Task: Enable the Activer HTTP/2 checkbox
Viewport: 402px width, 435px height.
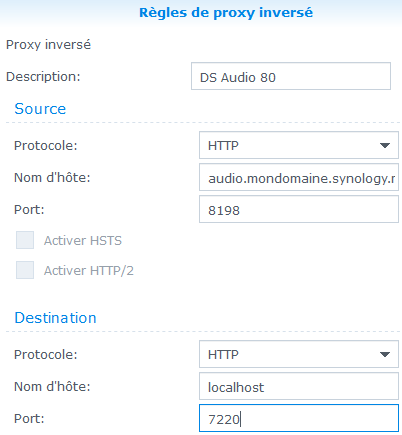Action: coord(25,270)
